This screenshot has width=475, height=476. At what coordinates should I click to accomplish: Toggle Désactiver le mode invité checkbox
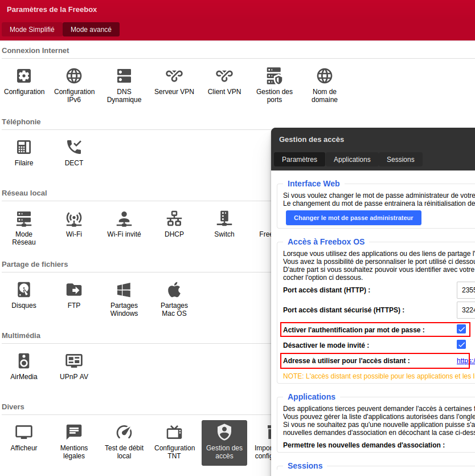pos(461,345)
